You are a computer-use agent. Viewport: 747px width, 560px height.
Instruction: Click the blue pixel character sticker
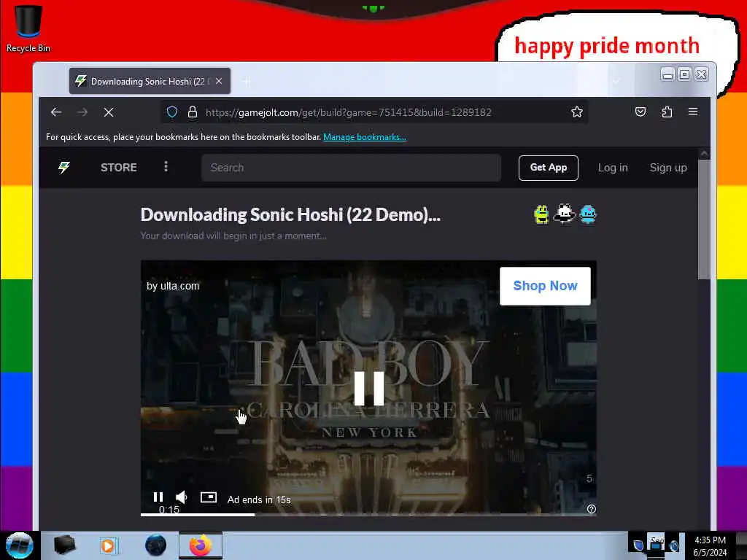click(589, 214)
